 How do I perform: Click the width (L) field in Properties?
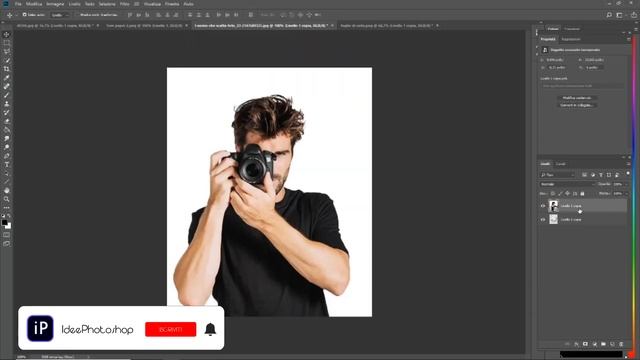[x=556, y=60]
